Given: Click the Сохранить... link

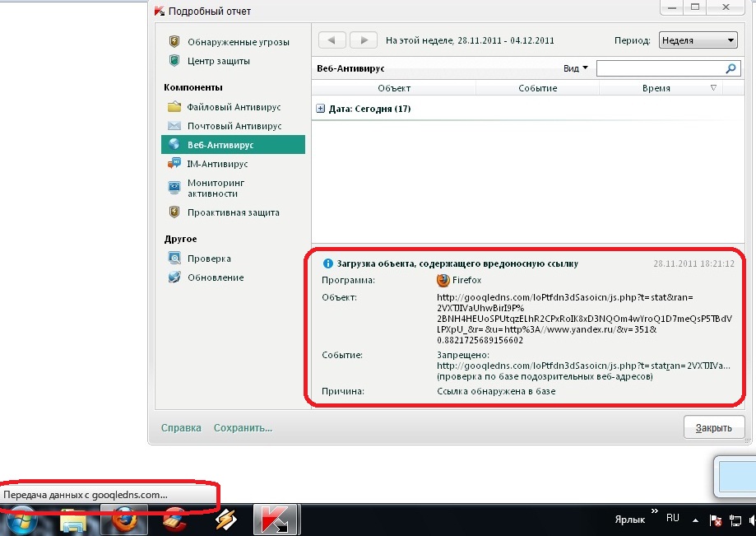Looking at the screenshot, I should coord(243,428).
